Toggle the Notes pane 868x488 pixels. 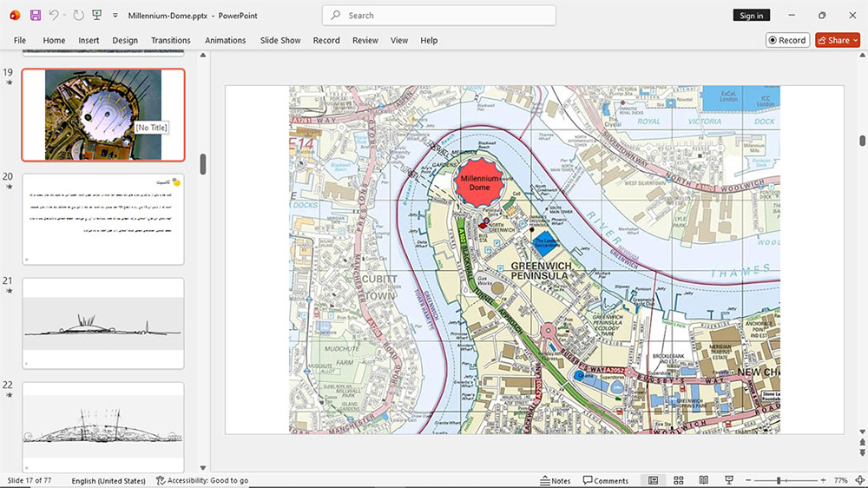tap(556, 480)
